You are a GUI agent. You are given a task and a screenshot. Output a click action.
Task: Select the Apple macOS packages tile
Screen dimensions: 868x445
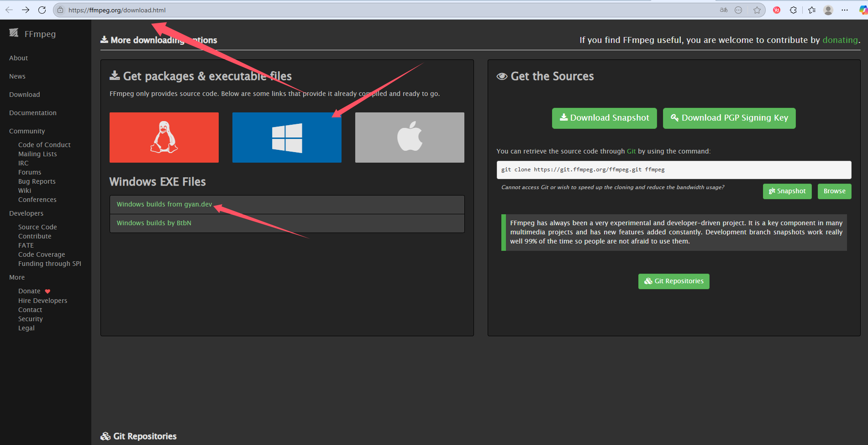click(410, 138)
